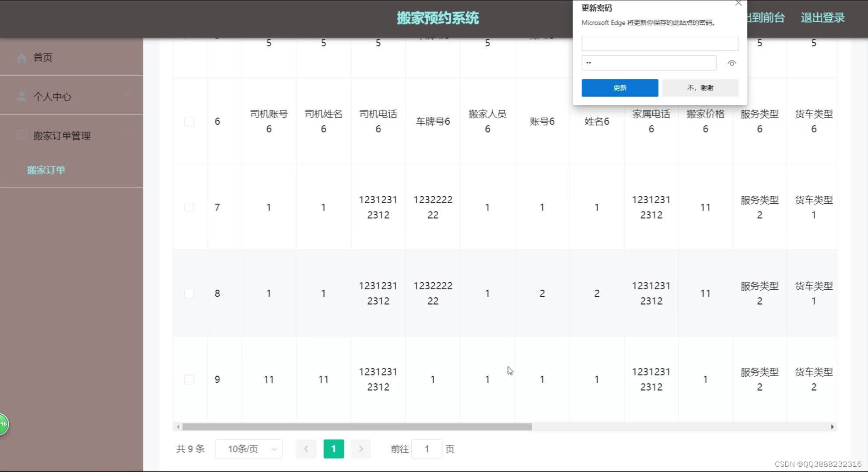Click the home icon beside 首页
Screen dimensions: 868x472
(x=22, y=58)
